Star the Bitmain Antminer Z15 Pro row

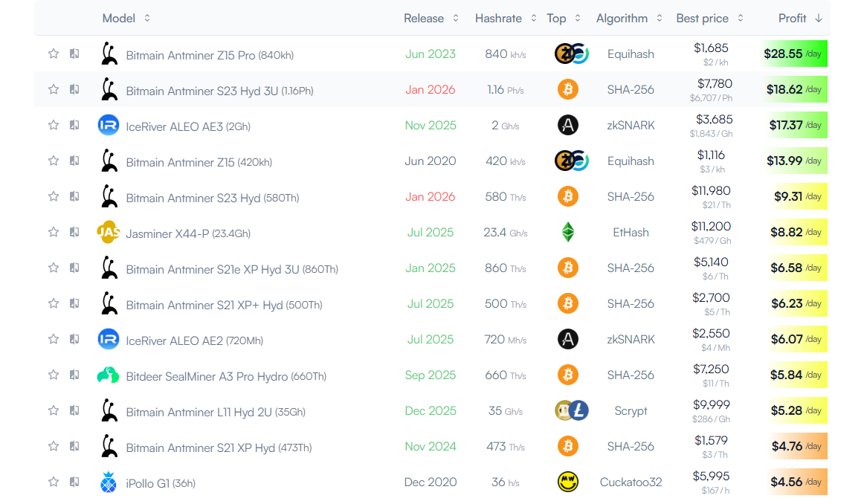[54, 54]
